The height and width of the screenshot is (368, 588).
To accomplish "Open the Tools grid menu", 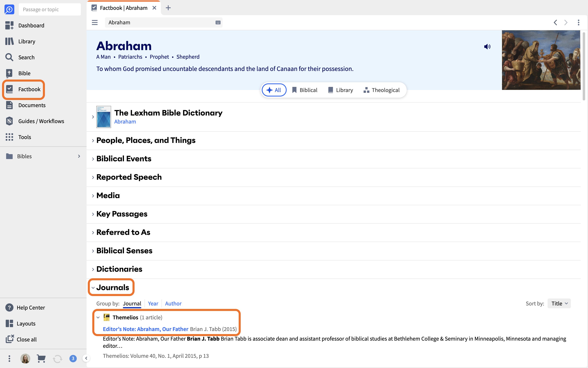I will click(x=18, y=137).
